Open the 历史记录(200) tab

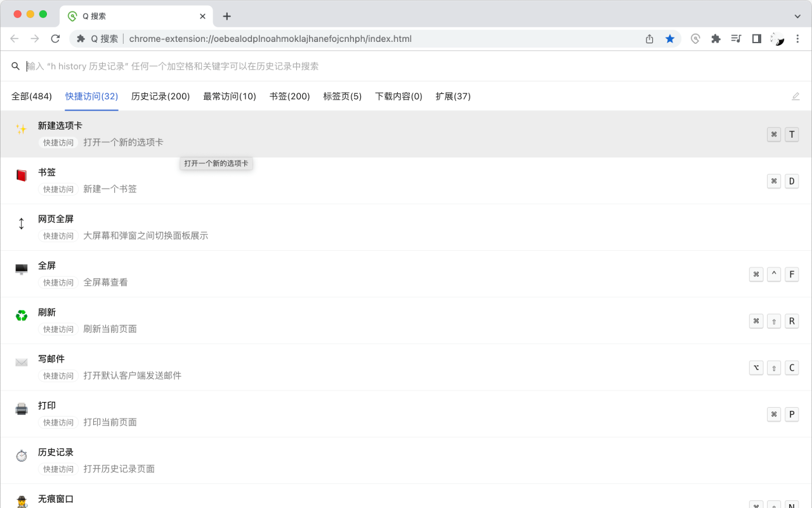pos(160,97)
